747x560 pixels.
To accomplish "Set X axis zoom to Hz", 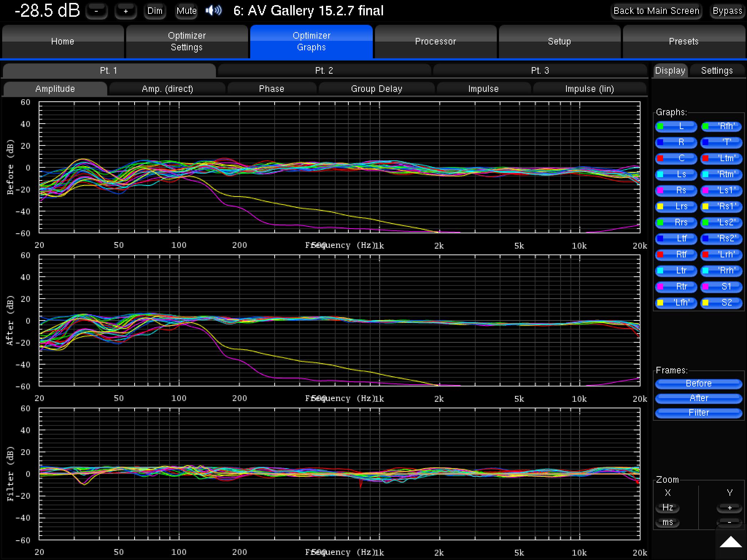I will coord(668,507).
